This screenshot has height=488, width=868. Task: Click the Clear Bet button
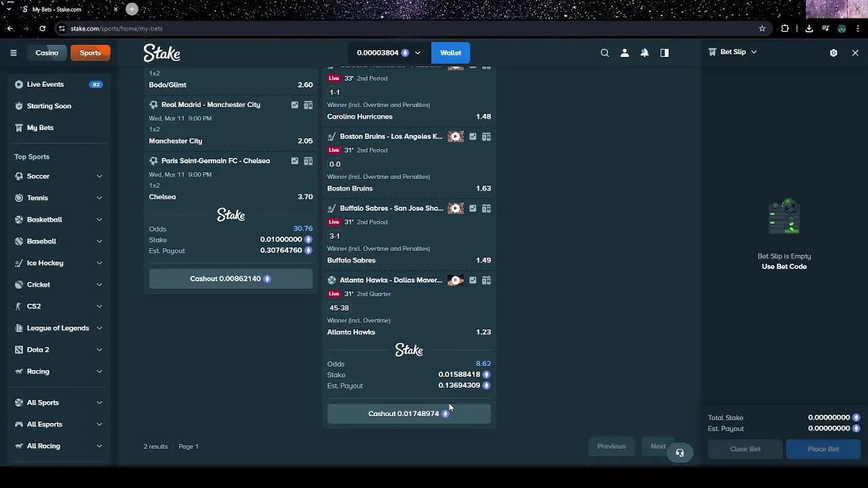(745, 449)
